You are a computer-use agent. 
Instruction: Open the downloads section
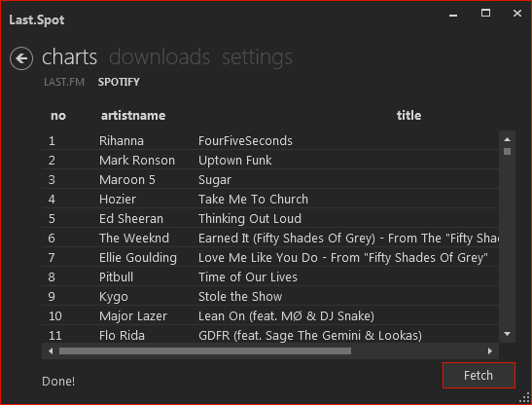(x=160, y=56)
